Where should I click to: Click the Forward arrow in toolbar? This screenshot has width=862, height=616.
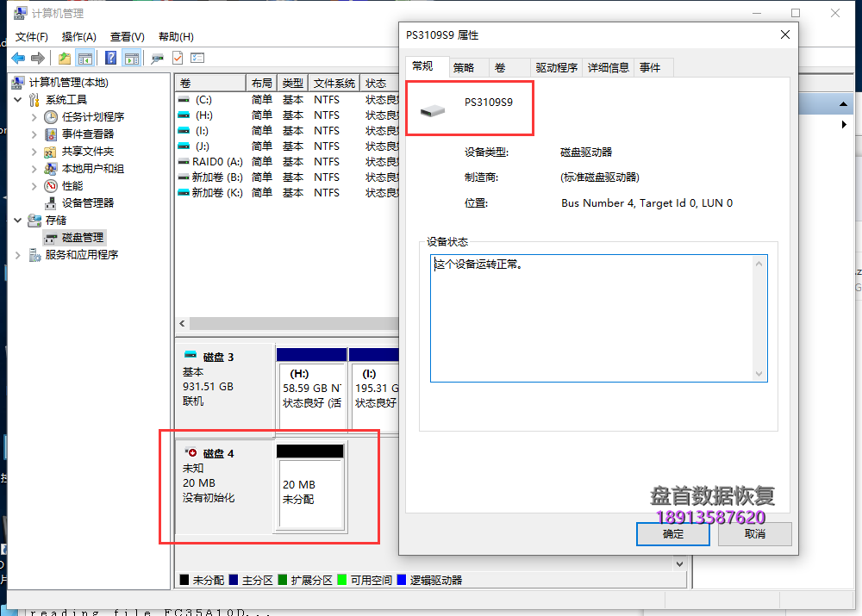[37, 58]
